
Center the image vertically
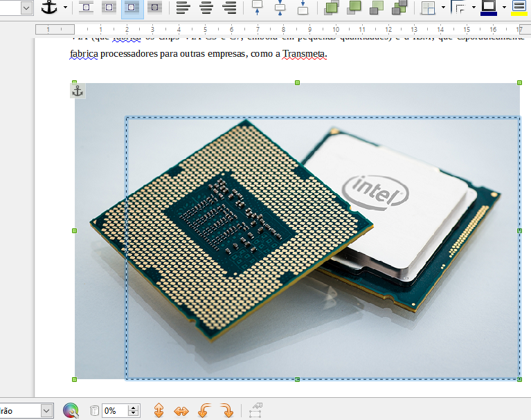280,8
